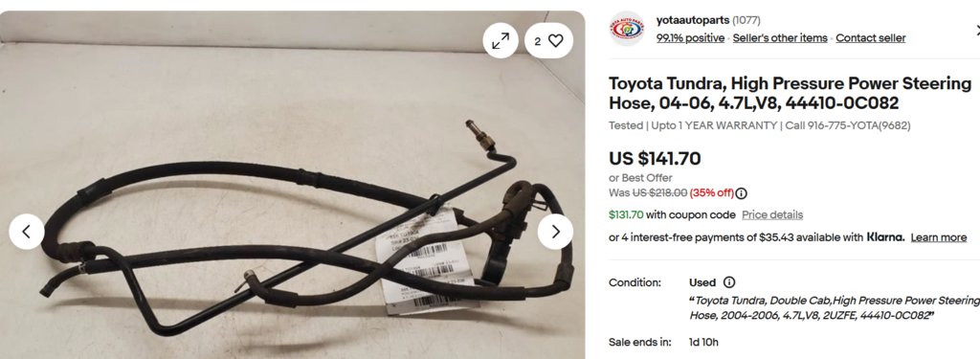Follow the Klarna Learn more link
Screen dimensions: 980x359
pyautogui.click(x=939, y=237)
